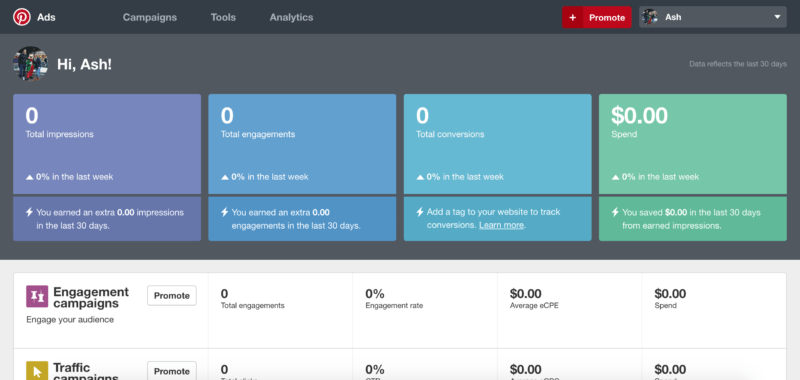
Task: Click the Average eCPE value
Action: [526, 294]
